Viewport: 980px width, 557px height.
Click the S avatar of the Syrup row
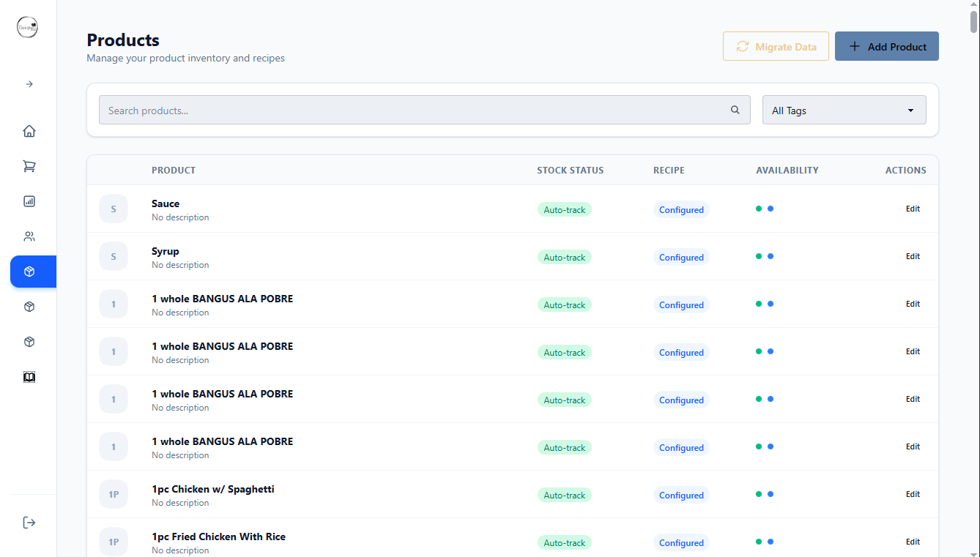(x=114, y=256)
